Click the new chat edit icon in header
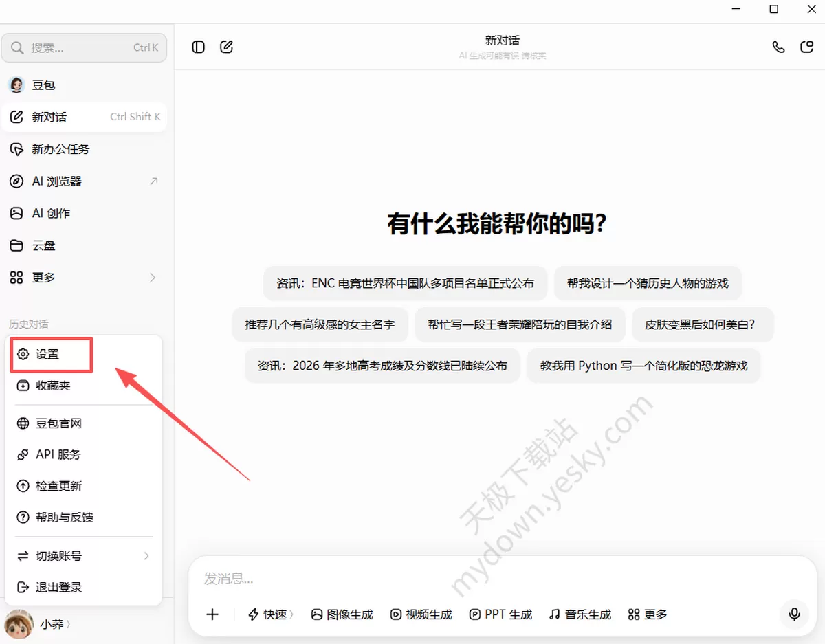 point(226,47)
